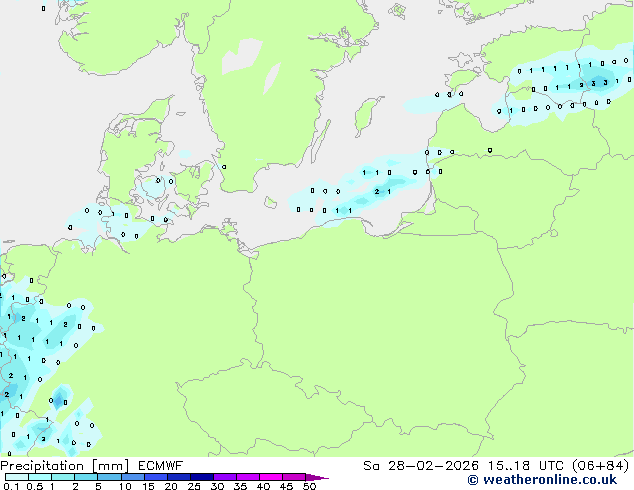Click the "15..18 UTC" time range text

point(526,466)
